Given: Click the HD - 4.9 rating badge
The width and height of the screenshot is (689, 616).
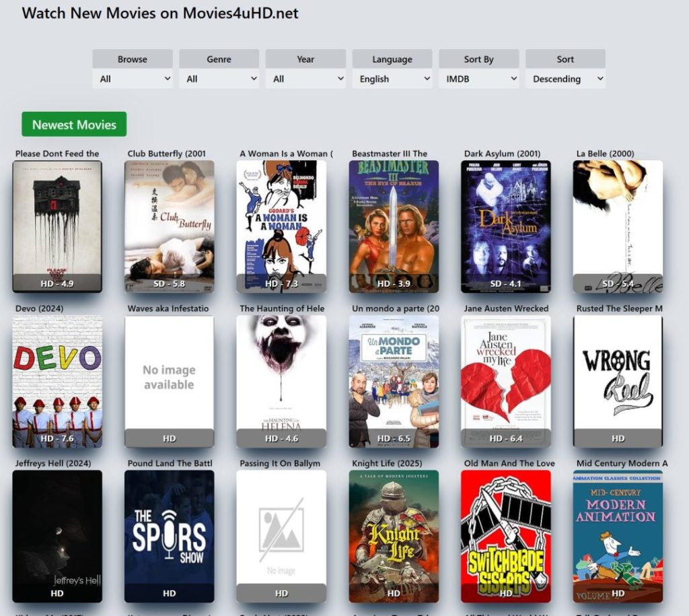Looking at the screenshot, I should (x=57, y=283).
